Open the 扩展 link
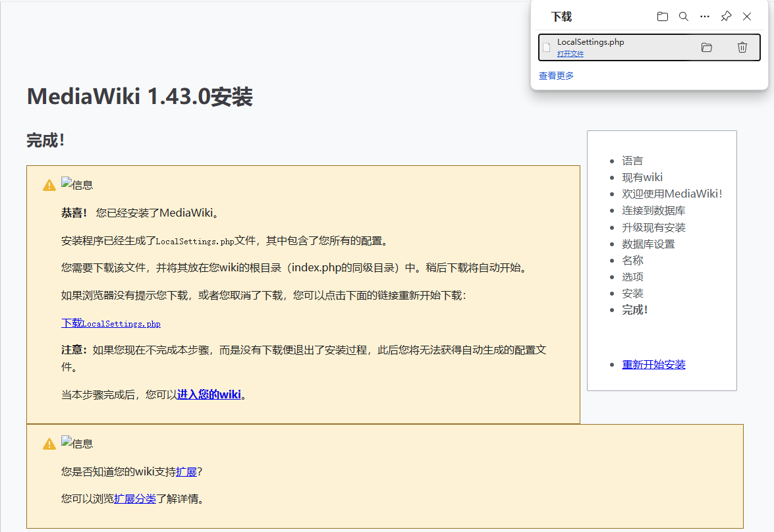The width and height of the screenshot is (774, 532). [186, 472]
